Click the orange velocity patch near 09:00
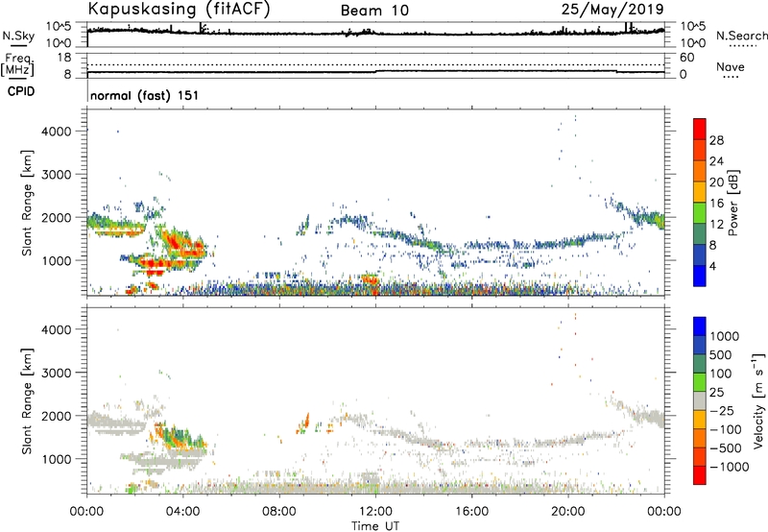Screen dimensions: 768x532 point(307,421)
